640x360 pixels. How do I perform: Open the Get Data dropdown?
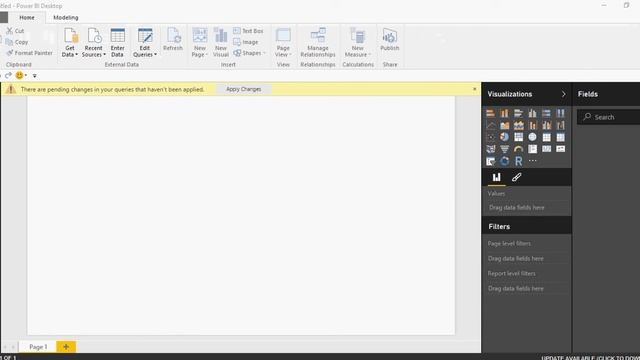(x=70, y=42)
